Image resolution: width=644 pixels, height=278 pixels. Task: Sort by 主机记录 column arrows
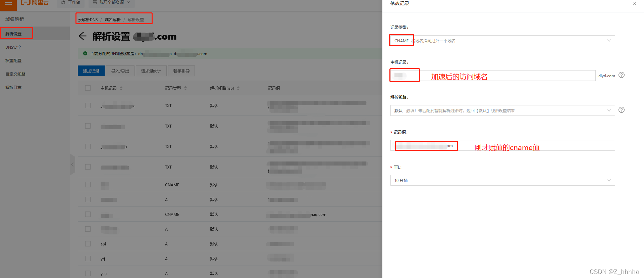click(x=121, y=88)
